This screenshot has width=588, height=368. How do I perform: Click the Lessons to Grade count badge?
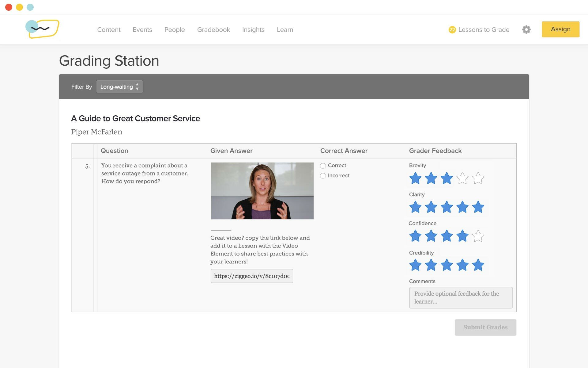coord(452,29)
